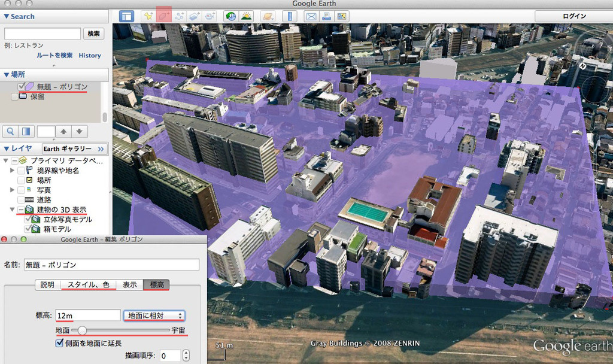Image resolution: width=613 pixels, height=364 pixels.
Task: Click the 検索 search button
Action: point(93,34)
